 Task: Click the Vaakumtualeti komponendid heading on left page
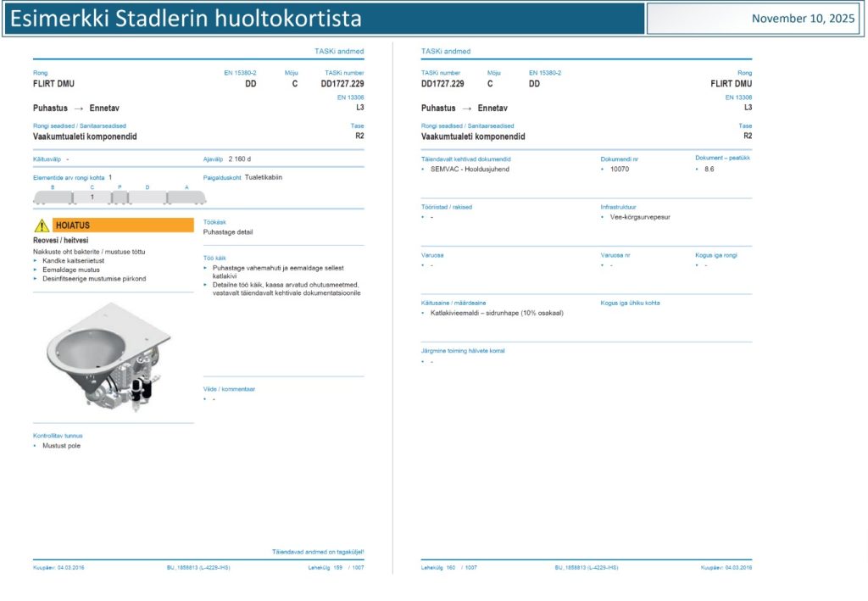tap(85, 136)
